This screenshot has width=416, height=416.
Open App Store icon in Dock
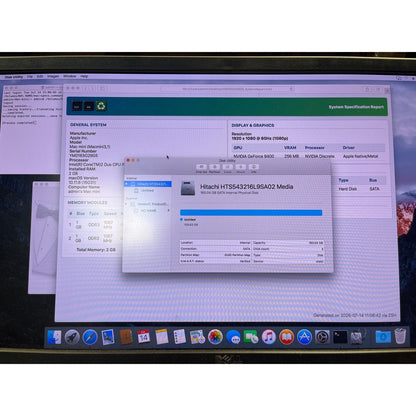pos(304,337)
